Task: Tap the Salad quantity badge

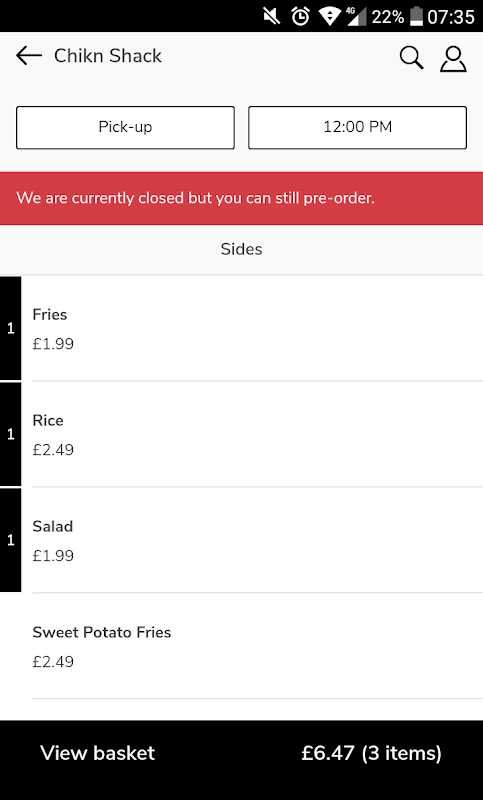Action: (11, 540)
